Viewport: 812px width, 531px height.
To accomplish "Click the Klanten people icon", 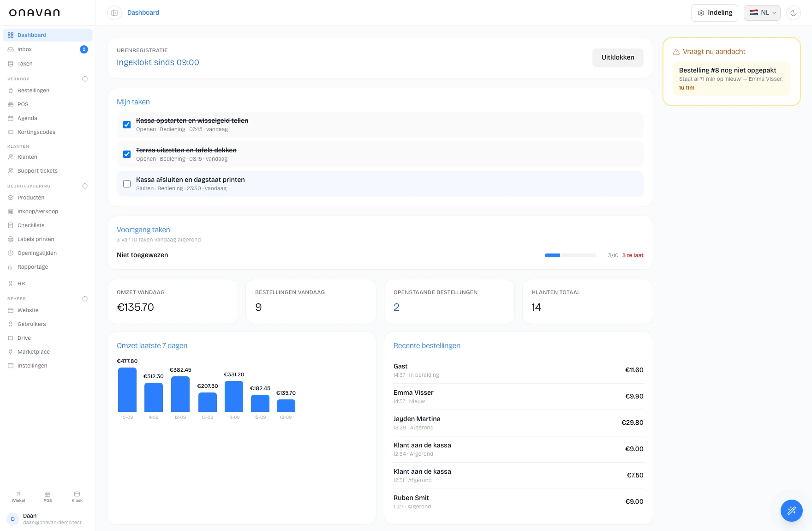I will (x=11, y=157).
